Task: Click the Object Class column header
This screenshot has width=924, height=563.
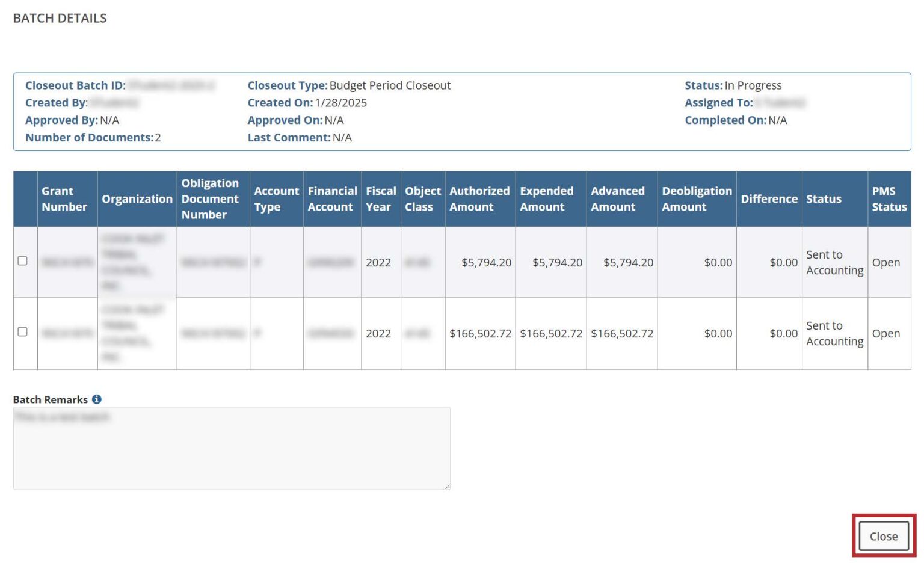Action: pyautogui.click(x=422, y=199)
